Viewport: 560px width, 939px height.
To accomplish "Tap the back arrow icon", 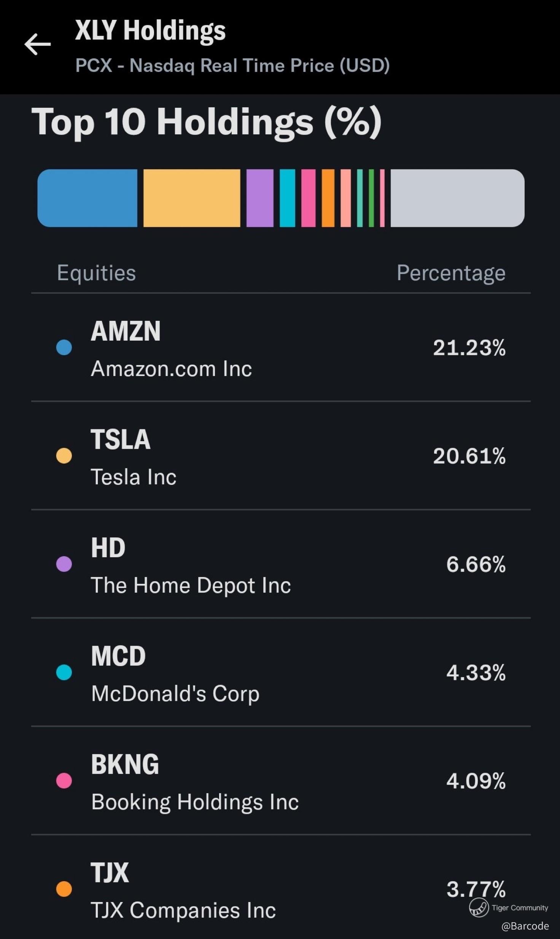I will 37,44.
